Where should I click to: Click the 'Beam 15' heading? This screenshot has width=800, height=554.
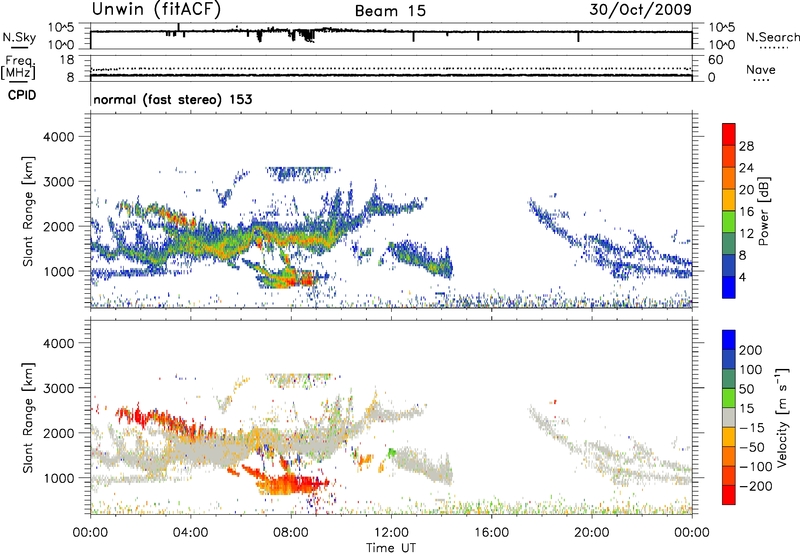390,11
